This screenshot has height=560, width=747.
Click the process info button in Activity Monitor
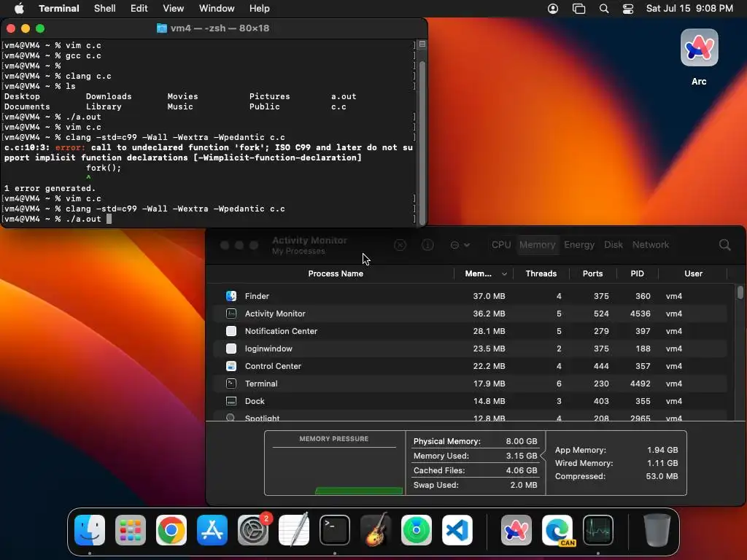pos(427,245)
